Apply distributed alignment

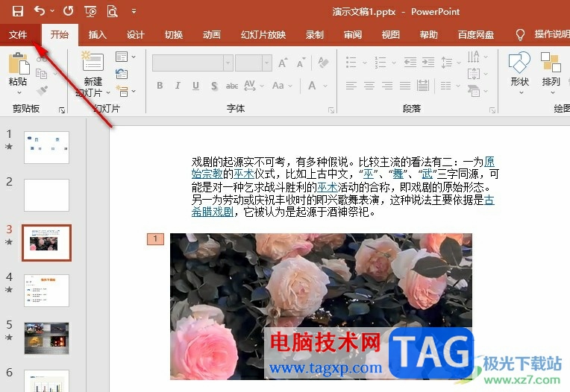pyautogui.click(x=423, y=86)
